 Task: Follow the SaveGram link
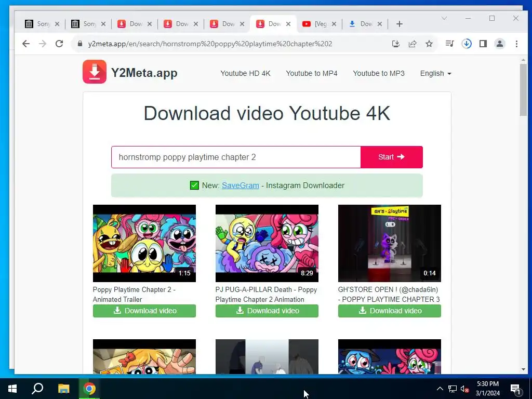(240, 185)
